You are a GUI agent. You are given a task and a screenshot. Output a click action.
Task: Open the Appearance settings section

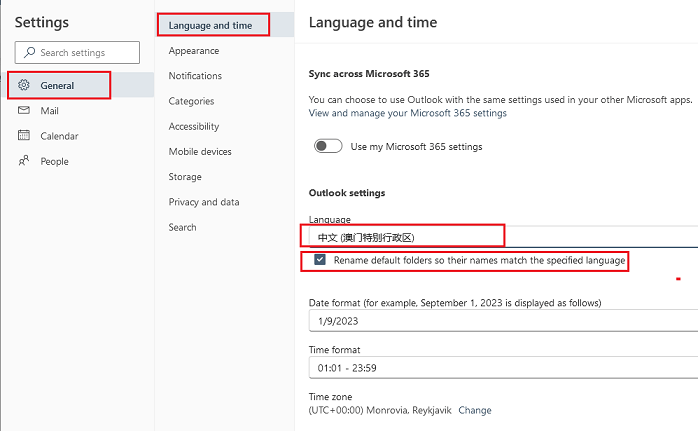pyautogui.click(x=194, y=50)
